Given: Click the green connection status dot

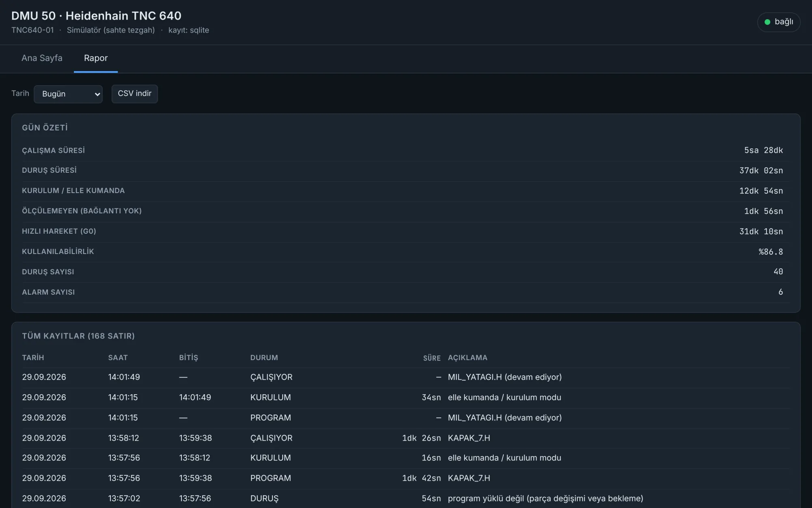Looking at the screenshot, I should (767, 22).
